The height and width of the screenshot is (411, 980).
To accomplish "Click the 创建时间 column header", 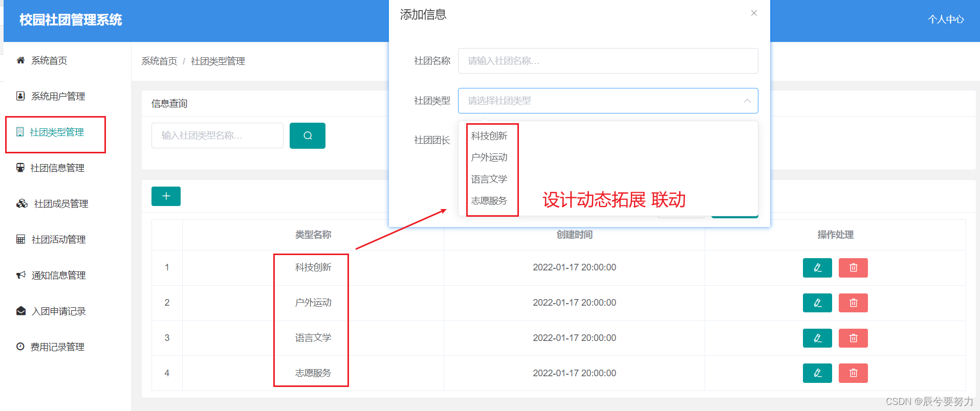I will [575, 235].
